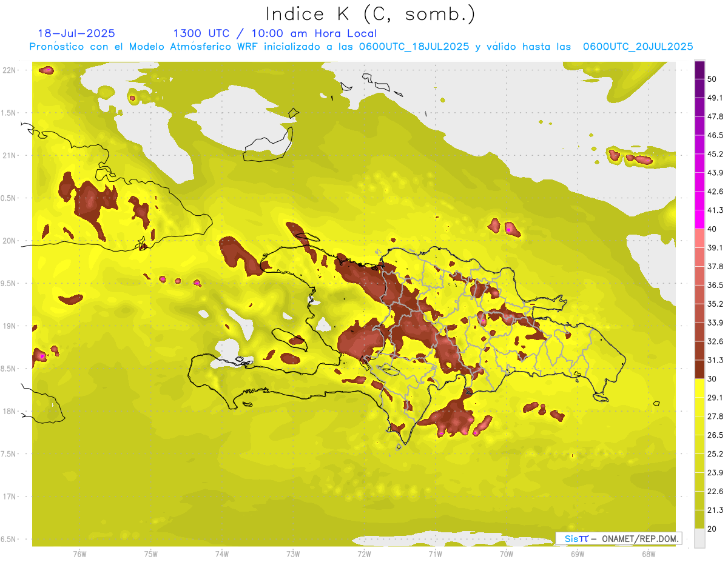The width and height of the screenshot is (728, 562).
Task: Select the "22N" latitude label
Action: [10, 70]
